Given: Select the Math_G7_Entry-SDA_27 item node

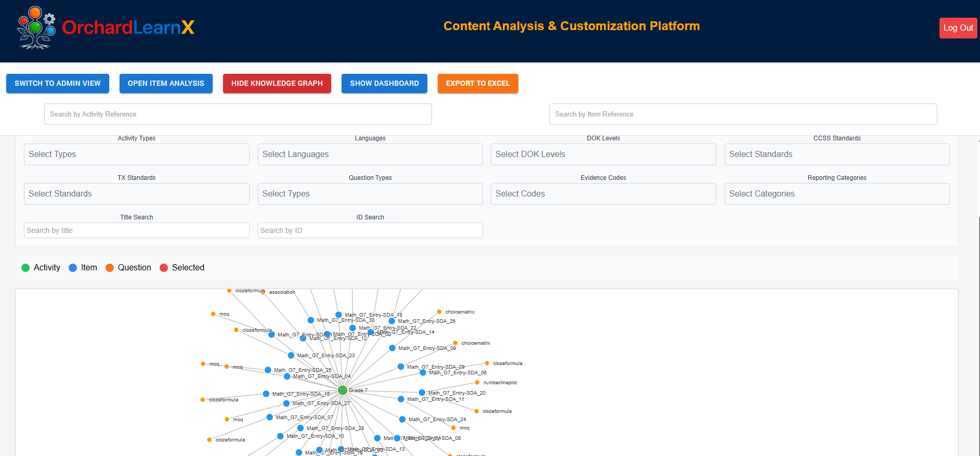Looking at the screenshot, I should click(286, 403).
